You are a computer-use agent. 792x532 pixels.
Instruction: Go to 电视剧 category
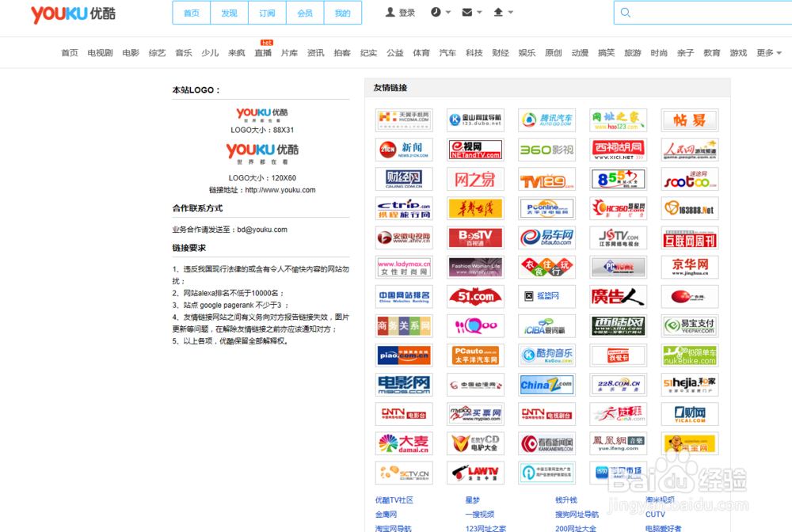[100, 52]
